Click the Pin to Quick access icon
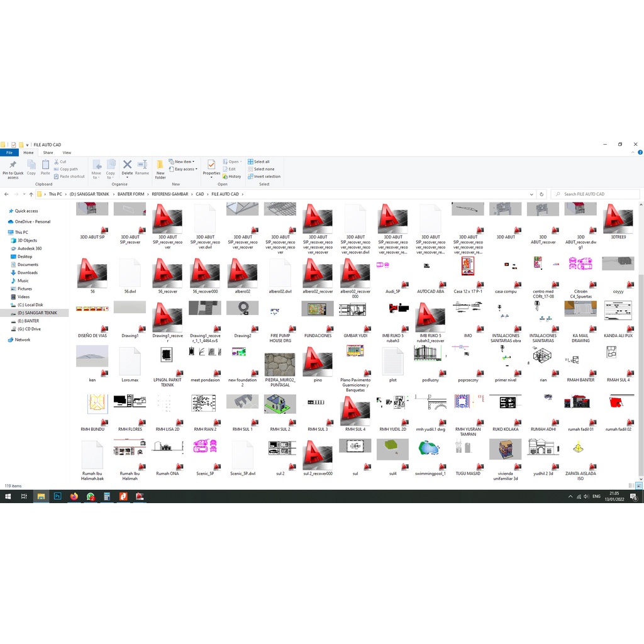 (13, 165)
